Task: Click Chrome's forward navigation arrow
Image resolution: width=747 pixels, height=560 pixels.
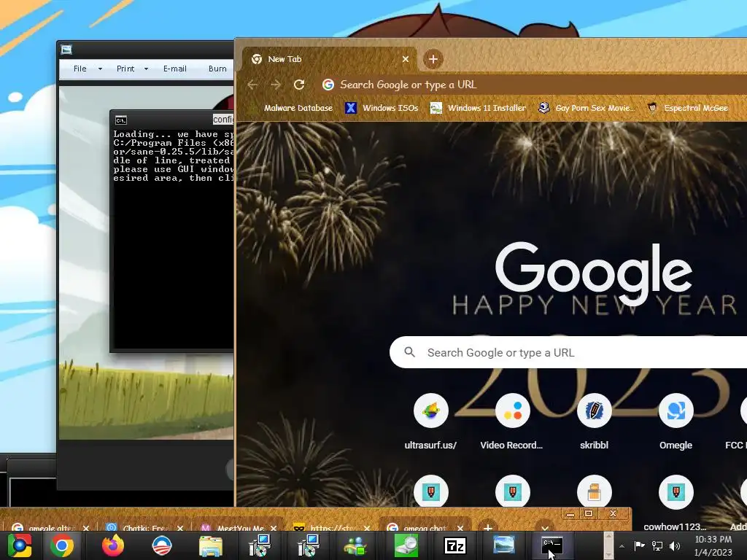Action: [x=275, y=85]
